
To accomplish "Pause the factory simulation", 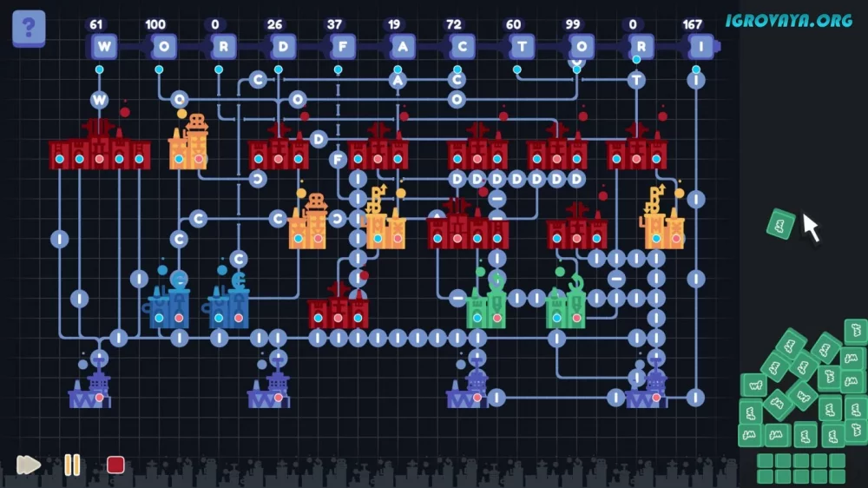I will 72,465.
